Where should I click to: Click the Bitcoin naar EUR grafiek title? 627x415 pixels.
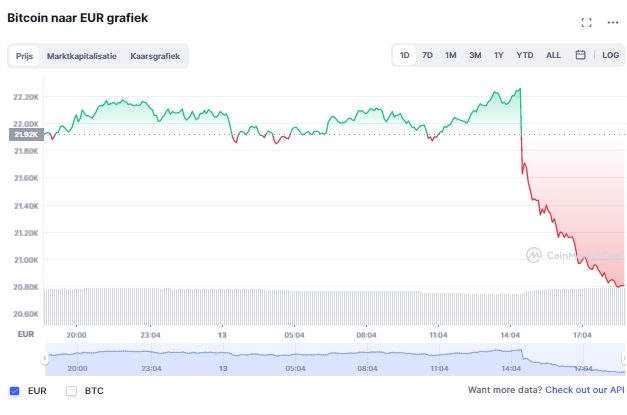tap(78, 18)
